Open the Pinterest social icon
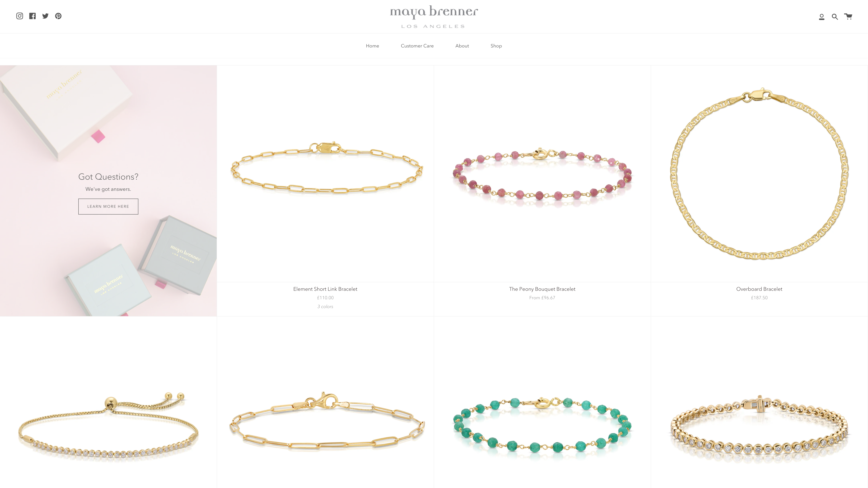The height and width of the screenshot is (488, 868). tap(58, 16)
